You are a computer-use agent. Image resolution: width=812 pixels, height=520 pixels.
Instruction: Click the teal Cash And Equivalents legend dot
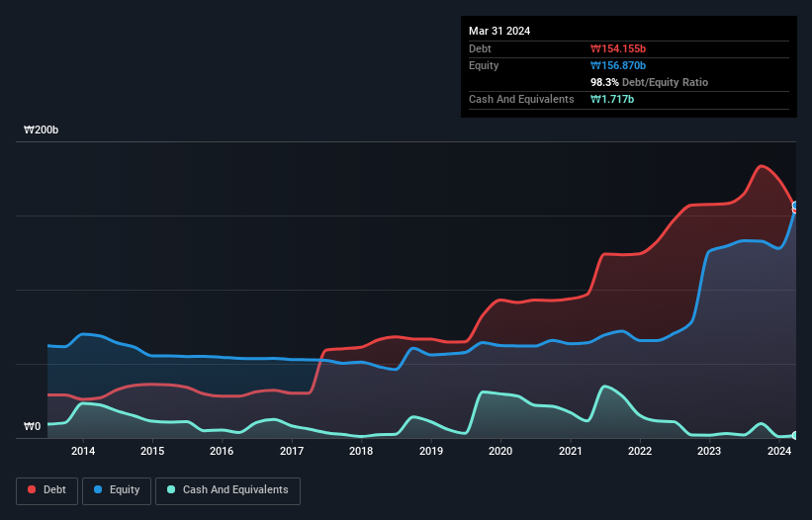click(x=171, y=489)
